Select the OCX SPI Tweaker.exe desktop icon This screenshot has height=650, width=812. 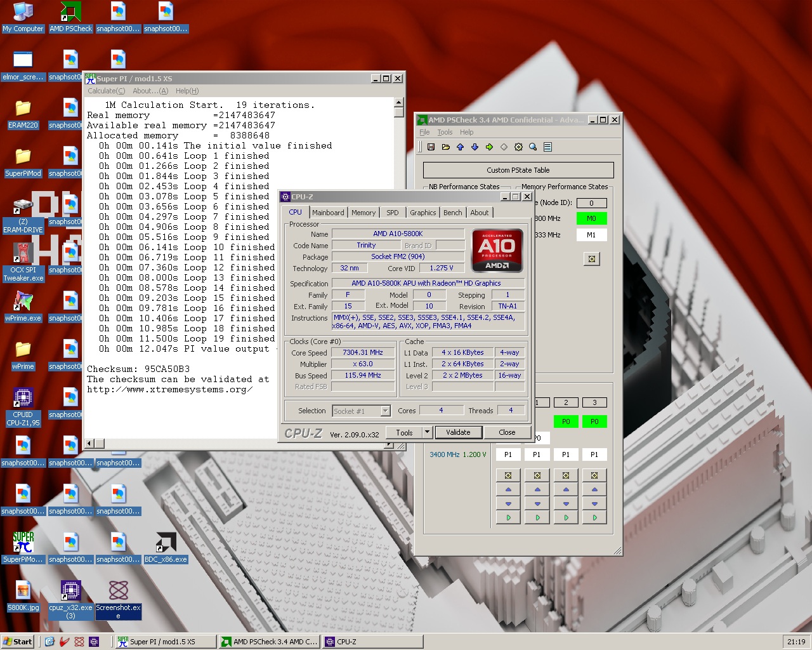tap(23, 263)
